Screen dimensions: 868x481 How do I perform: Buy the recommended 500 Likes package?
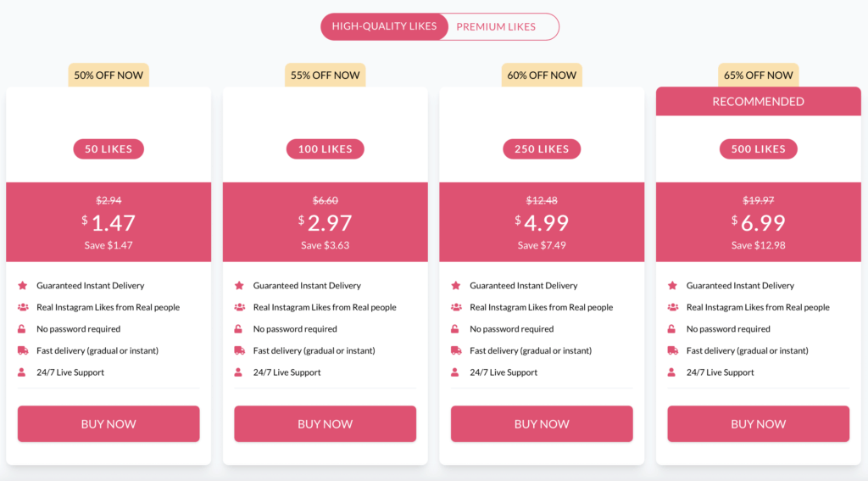tap(759, 424)
